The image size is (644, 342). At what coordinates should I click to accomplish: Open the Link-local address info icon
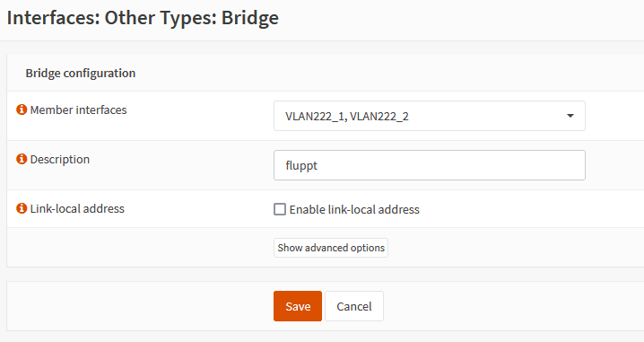coord(22,208)
